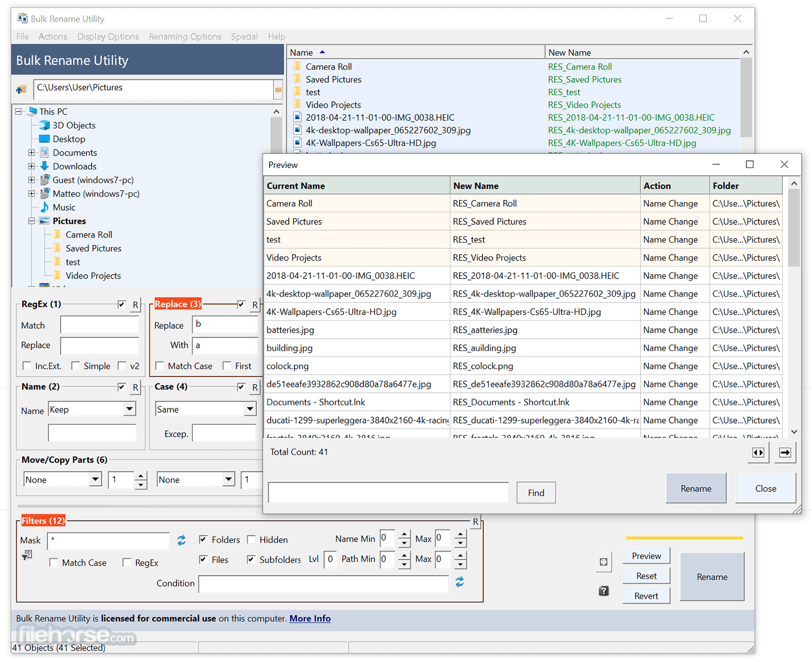812x662 pixels.
Task: Click the This PC computer icon
Action: 32,111
